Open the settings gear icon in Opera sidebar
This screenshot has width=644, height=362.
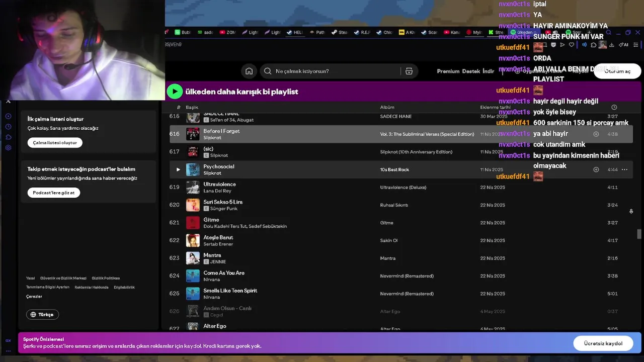tap(8, 148)
